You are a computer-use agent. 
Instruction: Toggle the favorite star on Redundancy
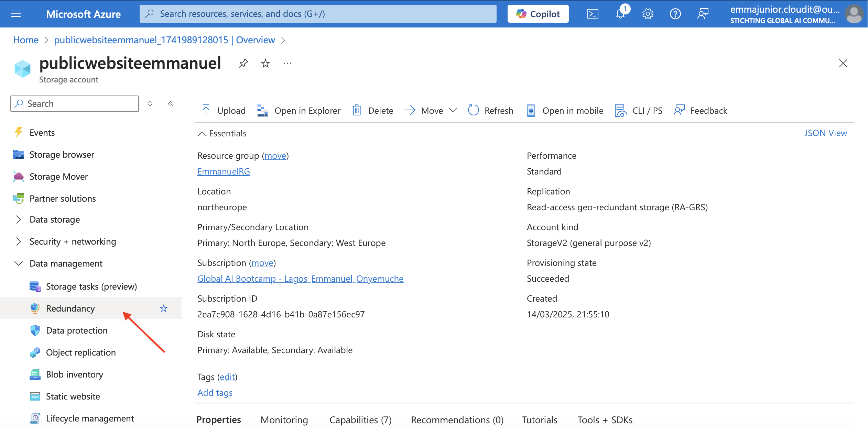pyautogui.click(x=164, y=308)
